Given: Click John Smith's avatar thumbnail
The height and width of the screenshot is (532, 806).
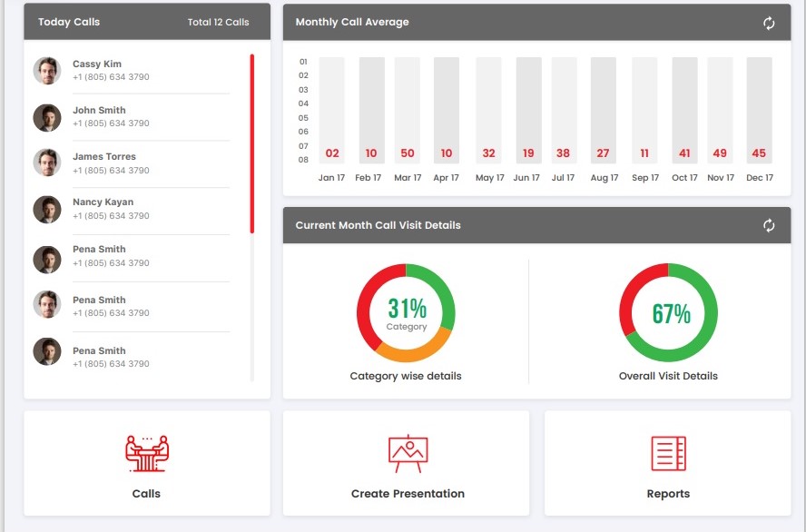Looking at the screenshot, I should tap(47, 117).
